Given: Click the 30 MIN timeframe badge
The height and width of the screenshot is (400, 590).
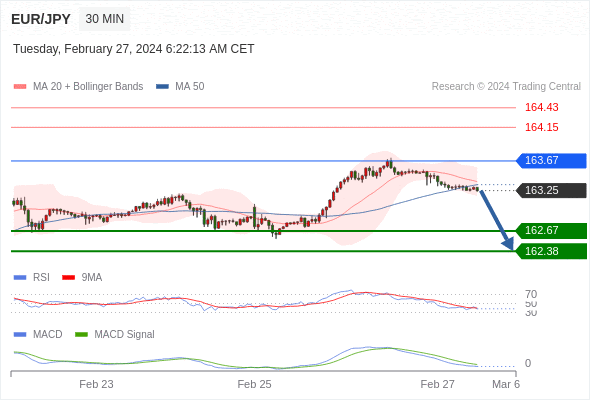Looking at the screenshot, I should click(105, 19).
